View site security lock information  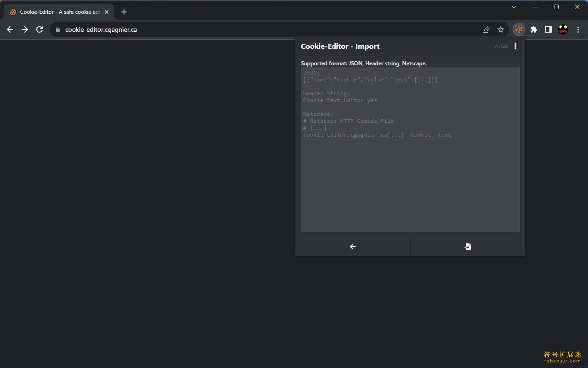[57, 29]
